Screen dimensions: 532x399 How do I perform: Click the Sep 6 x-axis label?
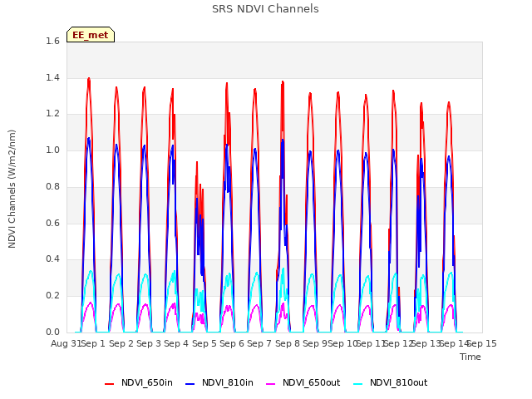coord(232,343)
